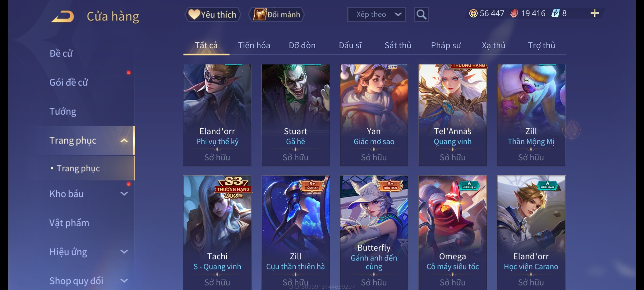
Task: Switch to the Sát thủ tab
Action: click(398, 45)
